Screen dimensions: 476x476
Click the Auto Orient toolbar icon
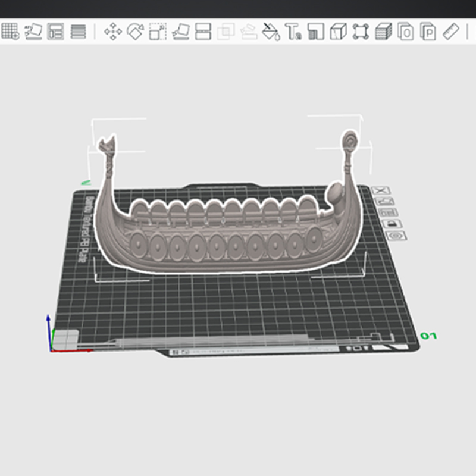(33, 32)
